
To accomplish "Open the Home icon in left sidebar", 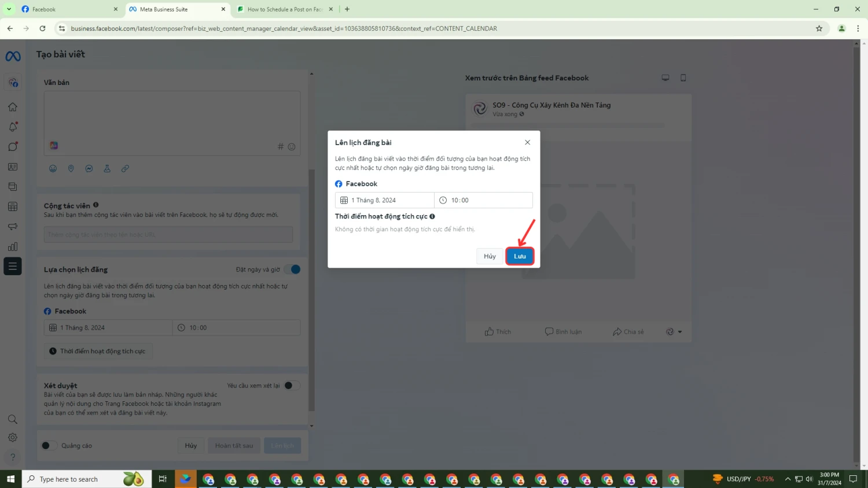I will [13, 107].
